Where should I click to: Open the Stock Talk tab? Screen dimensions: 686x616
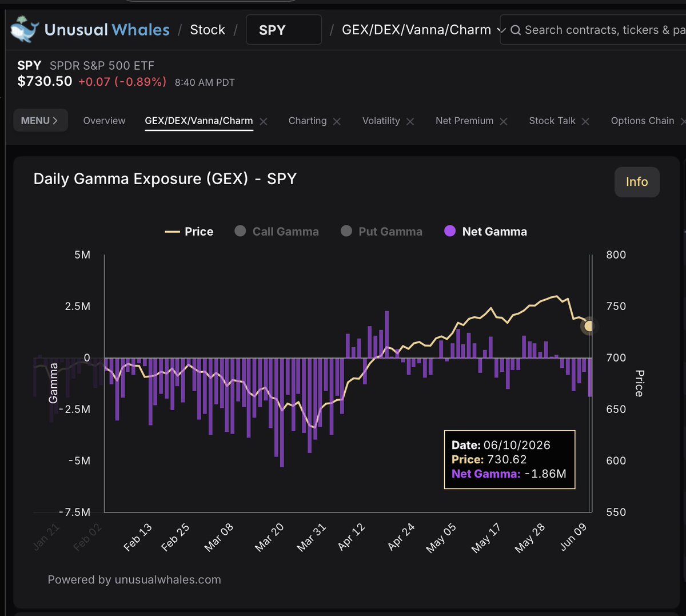[552, 121]
